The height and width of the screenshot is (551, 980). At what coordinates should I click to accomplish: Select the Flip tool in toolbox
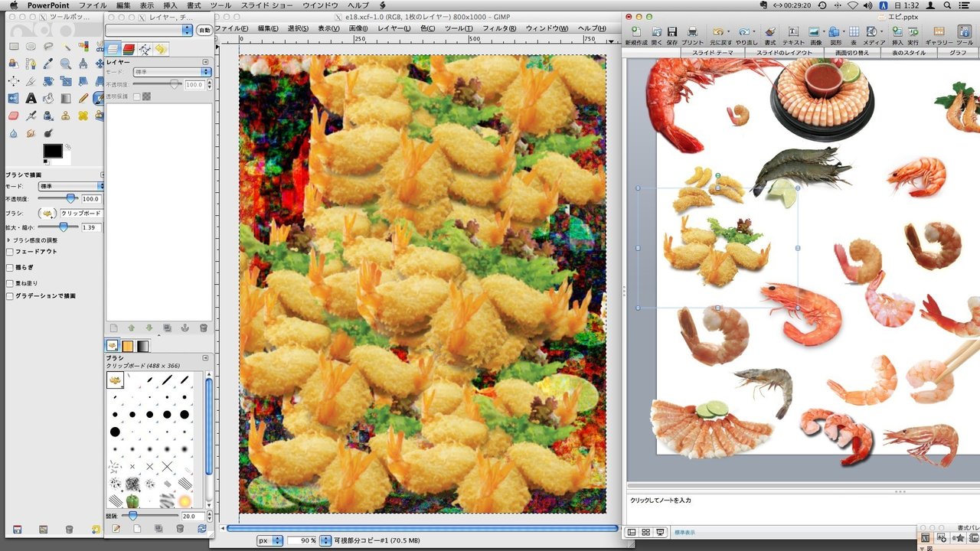pos(14,98)
